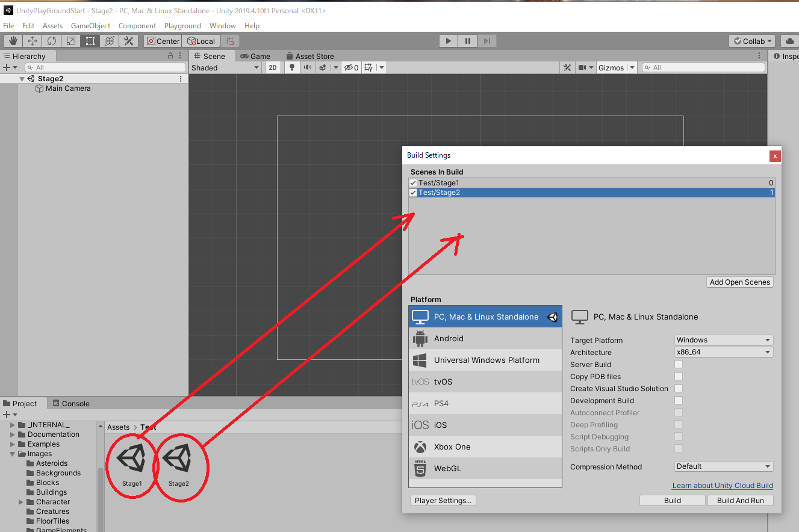Open Target Platform dropdown

[x=724, y=340]
